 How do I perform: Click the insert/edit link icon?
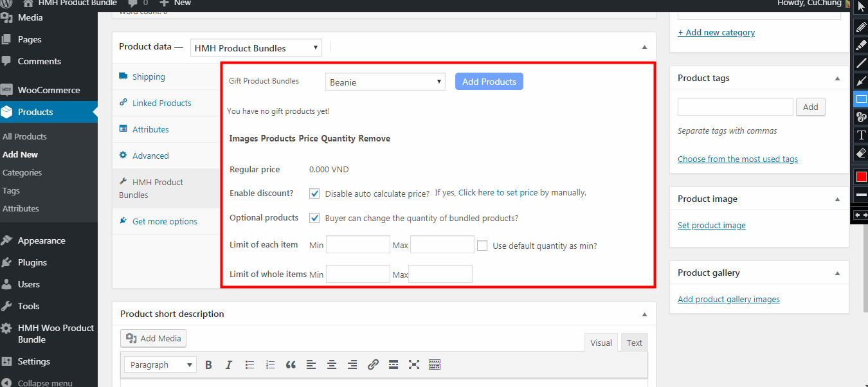click(373, 364)
